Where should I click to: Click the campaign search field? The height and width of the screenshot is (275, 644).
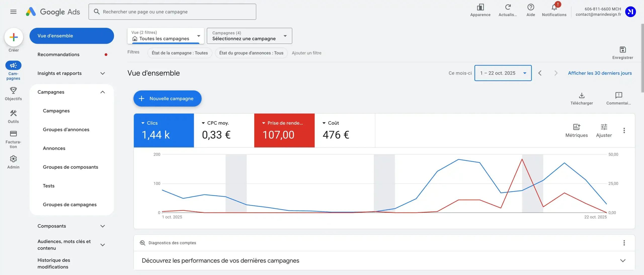pos(172,12)
